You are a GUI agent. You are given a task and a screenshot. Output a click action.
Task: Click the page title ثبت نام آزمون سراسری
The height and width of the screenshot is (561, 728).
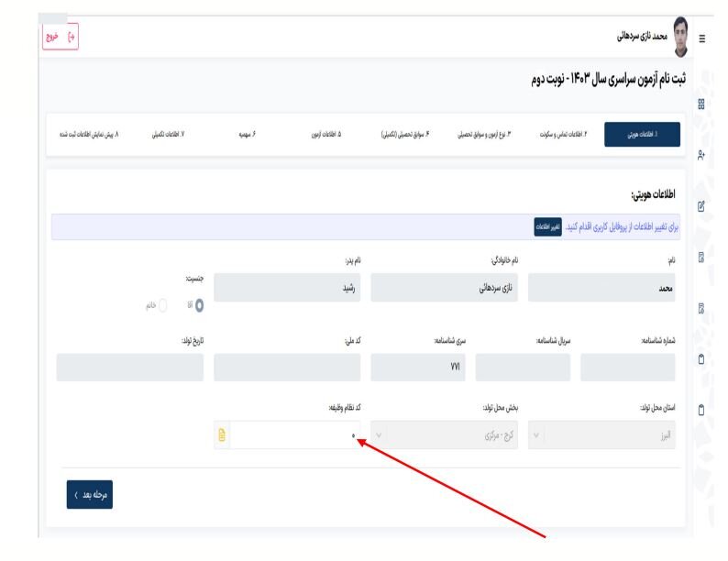pyautogui.click(x=608, y=79)
